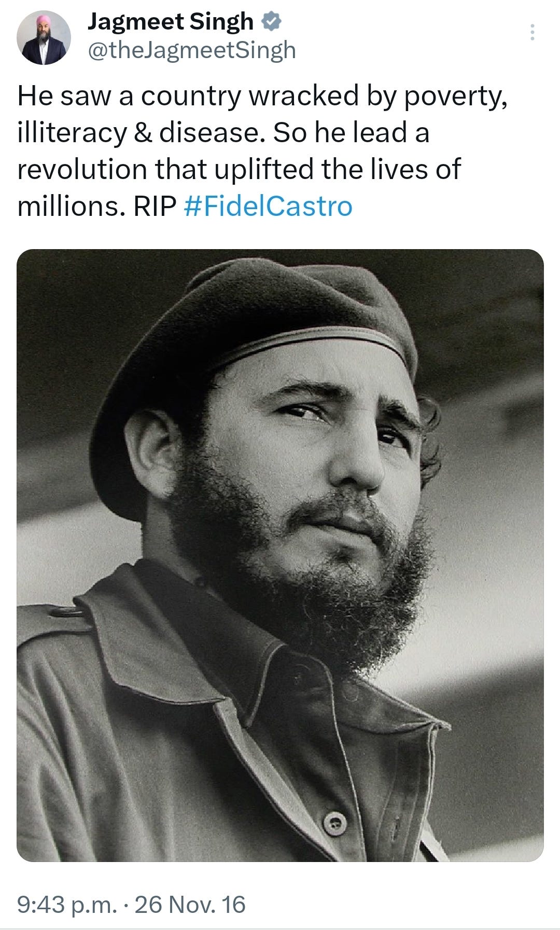Open the @theJagmeetSingh handle link
Screen dimensions: 560x930
[x=192, y=50]
